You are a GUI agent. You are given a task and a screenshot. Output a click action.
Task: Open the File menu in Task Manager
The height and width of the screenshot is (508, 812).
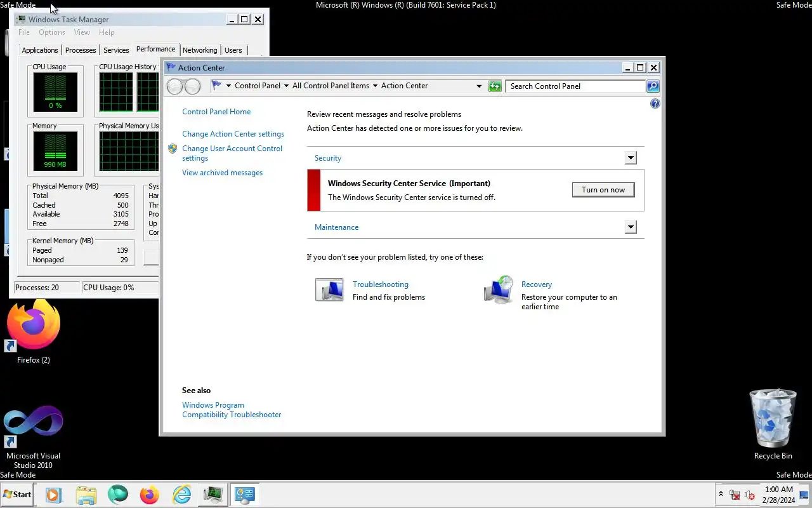point(24,32)
